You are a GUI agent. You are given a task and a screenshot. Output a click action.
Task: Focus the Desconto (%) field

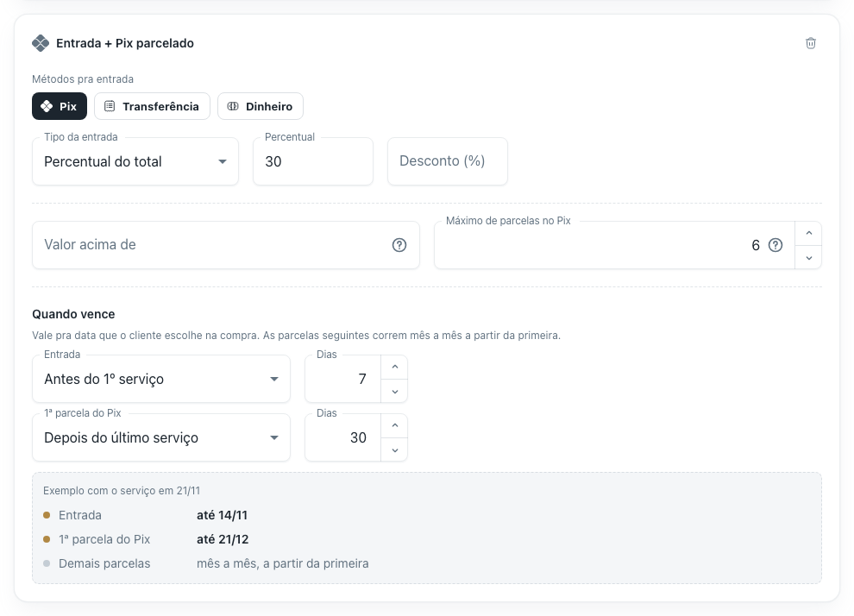(x=448, y=161)
